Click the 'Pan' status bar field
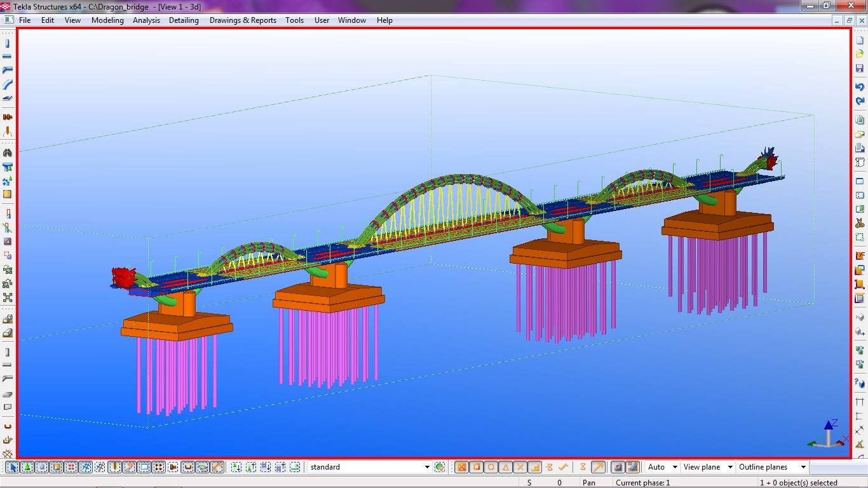Viewport: 868px width, 488px height. pyautogui.click(x=588, y=483)
